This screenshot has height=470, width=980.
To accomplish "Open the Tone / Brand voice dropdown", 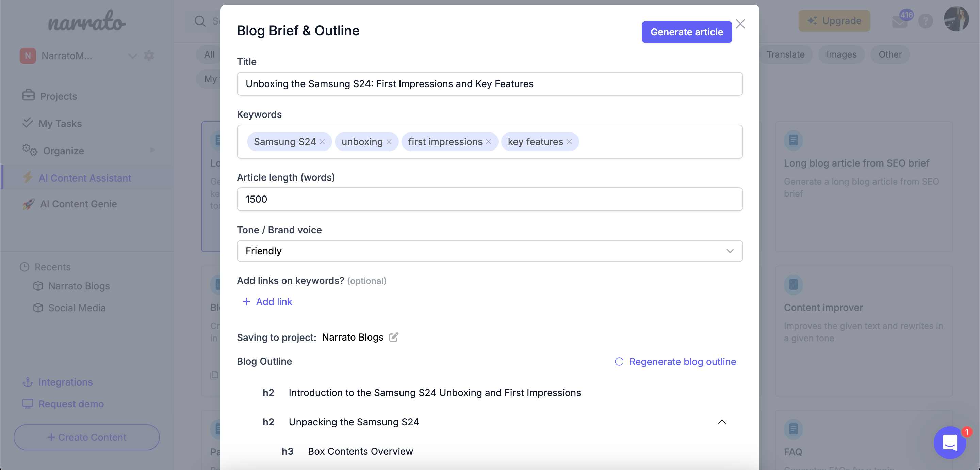I will click(x=489, y=251).
